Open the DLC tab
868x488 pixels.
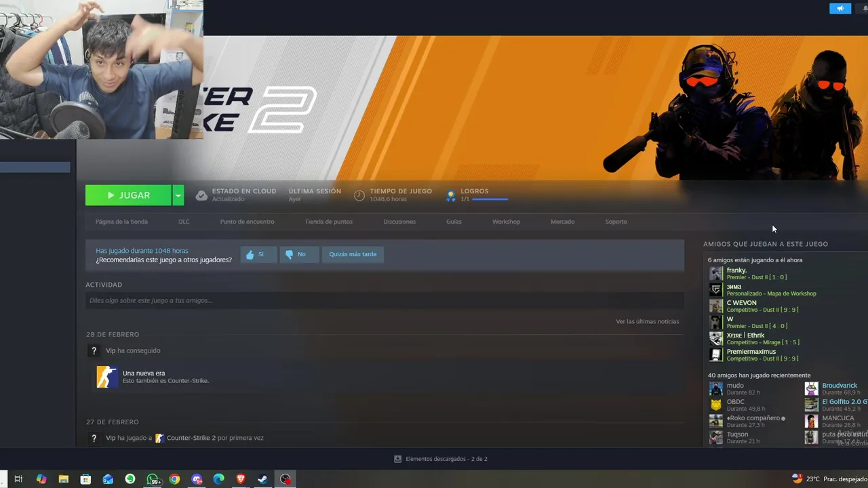point(184,222)
